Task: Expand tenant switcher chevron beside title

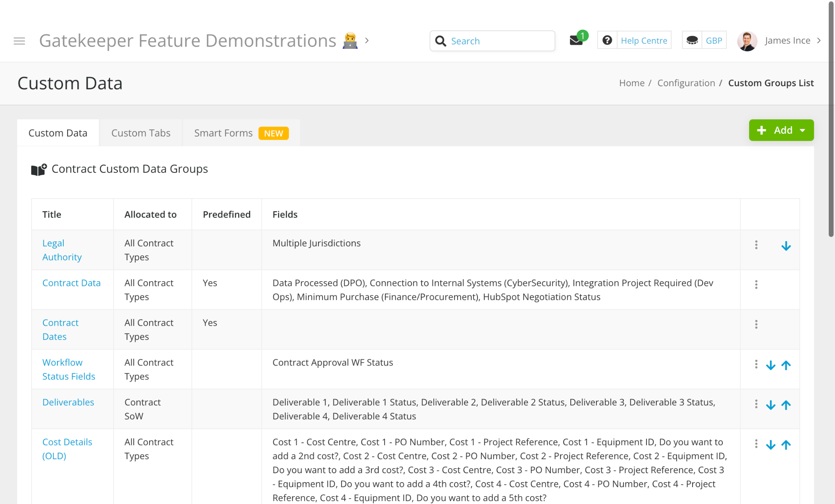Action: (367, 41)
